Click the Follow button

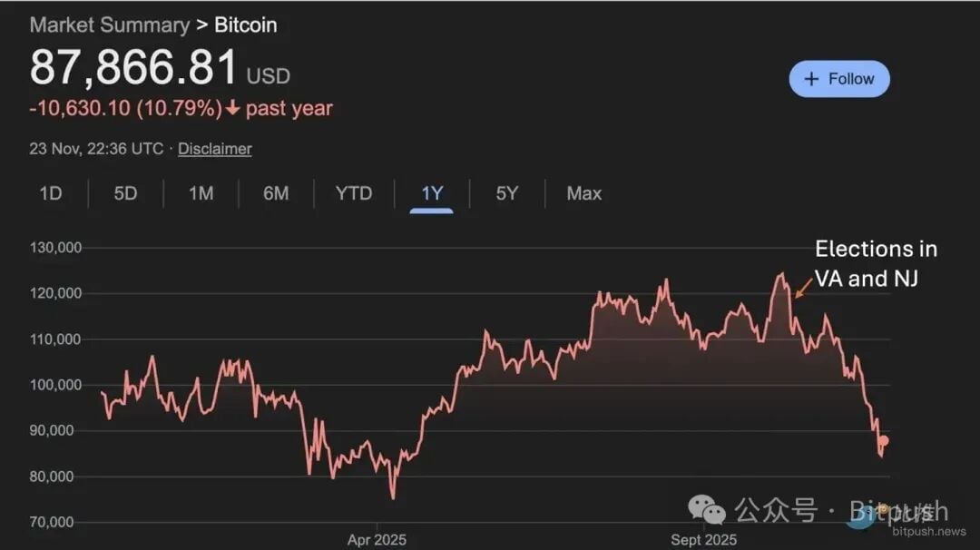coord(839,79)
